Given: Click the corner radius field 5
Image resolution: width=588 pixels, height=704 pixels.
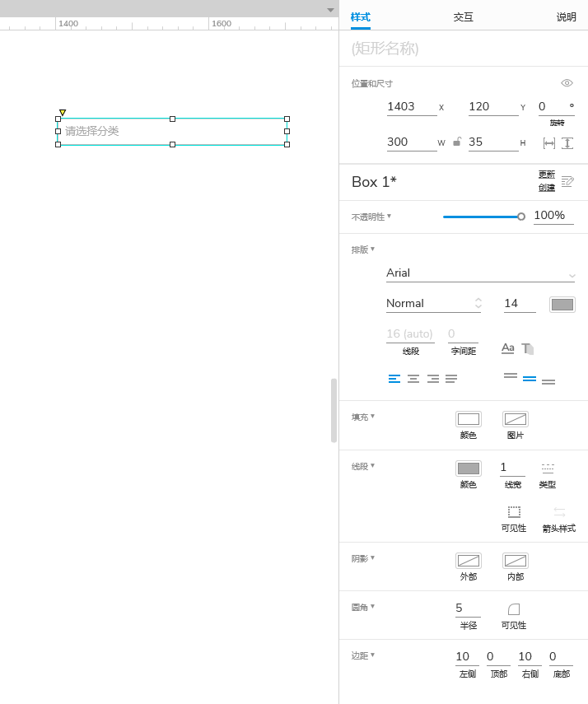Looking at the screenshot, I should pos(468,608).
